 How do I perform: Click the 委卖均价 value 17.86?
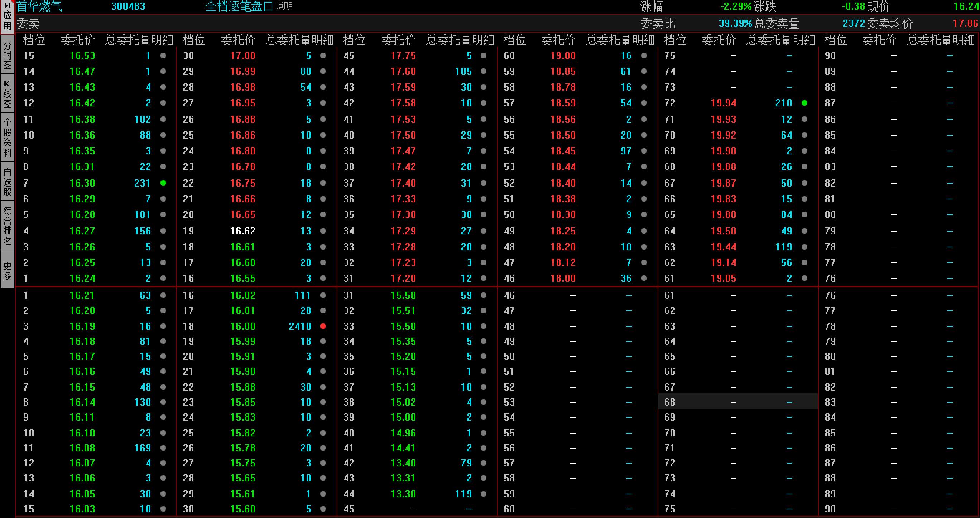pyautogui.click(x=965, y=23)
